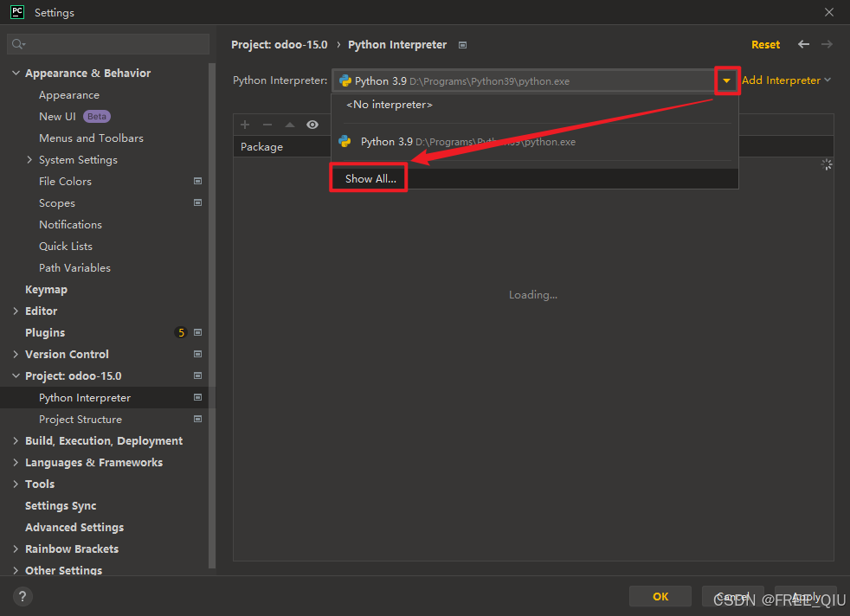
Task: Click project icon next to File Colors
Action: (x=198, y=181)
